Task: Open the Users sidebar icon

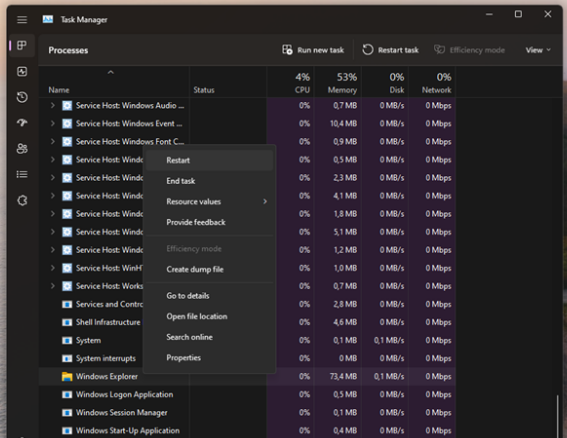Action: coord(22,149)
